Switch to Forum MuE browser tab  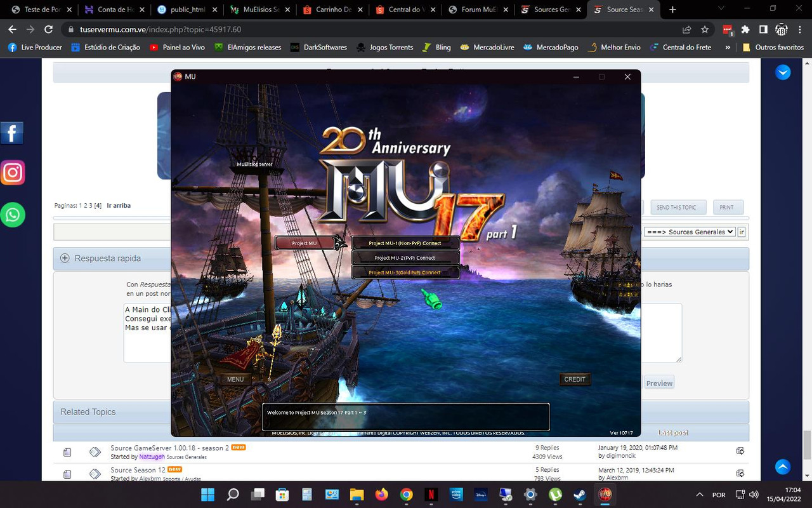(x=480, y=10)
